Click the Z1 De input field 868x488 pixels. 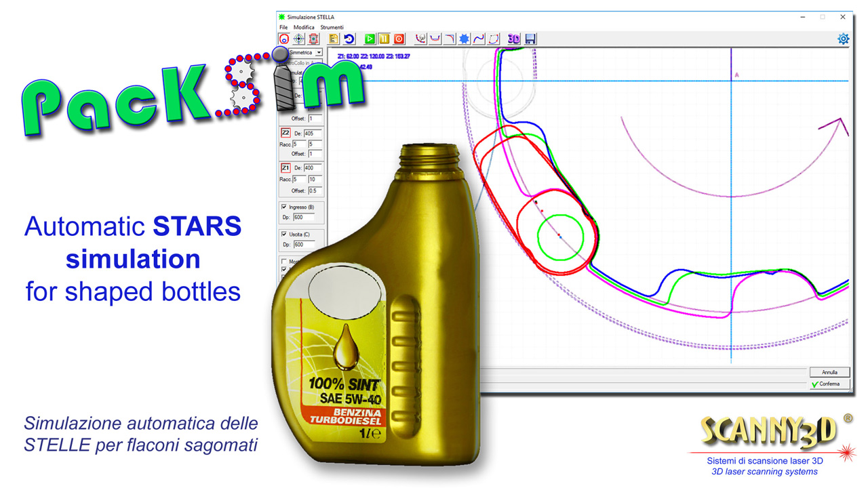pos(313,167)
